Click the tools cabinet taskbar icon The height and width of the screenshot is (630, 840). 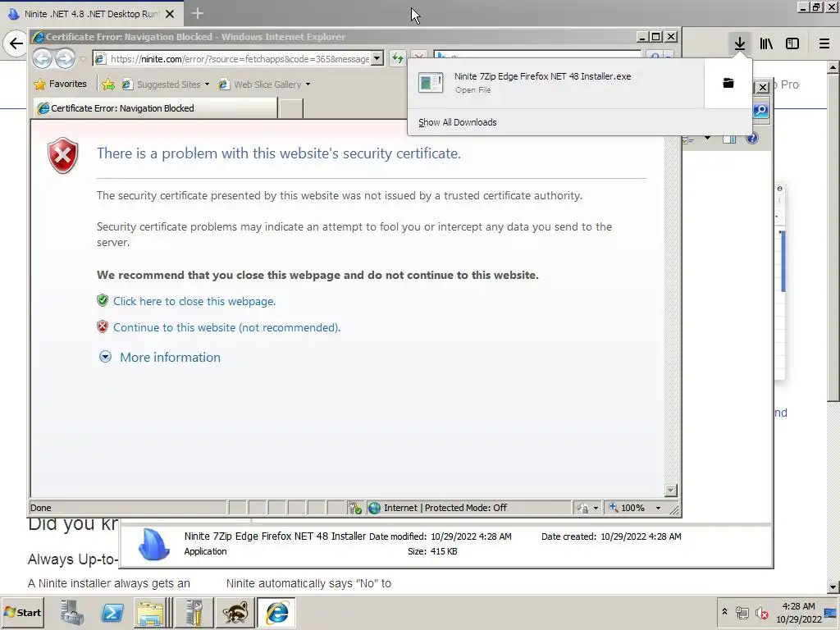click(x=194, y=612)
